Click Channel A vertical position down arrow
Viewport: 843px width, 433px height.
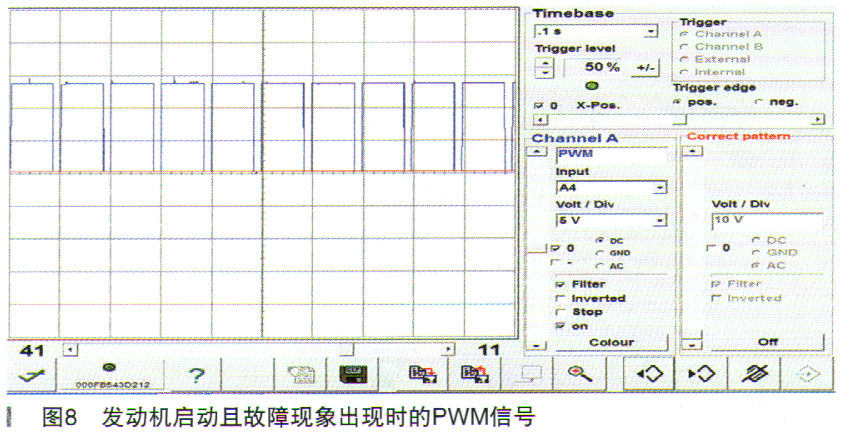click(x=535, y=345)
